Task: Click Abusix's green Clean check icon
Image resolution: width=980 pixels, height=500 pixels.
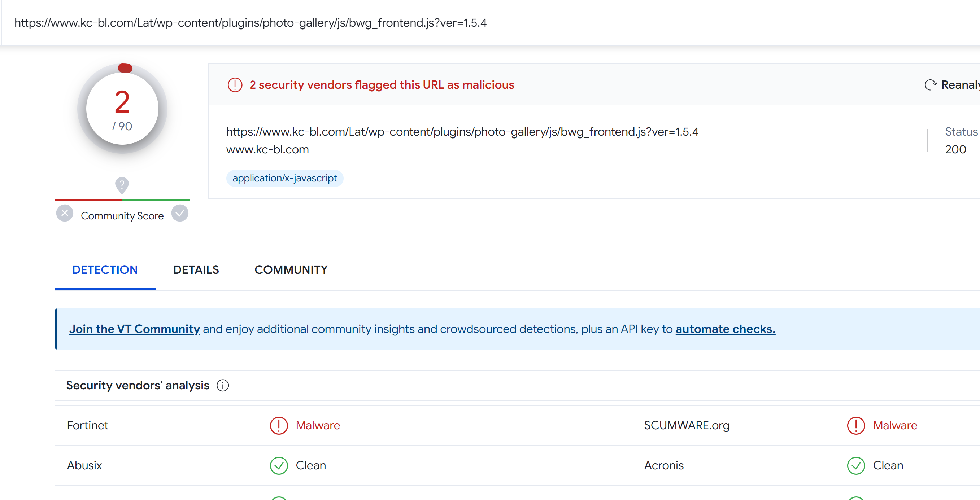Action: point(279,466)
